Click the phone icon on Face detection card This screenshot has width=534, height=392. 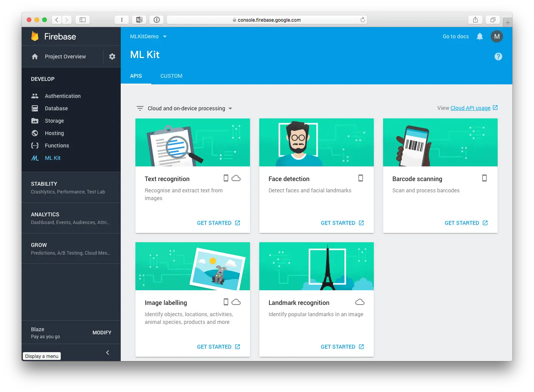point(361,178)
